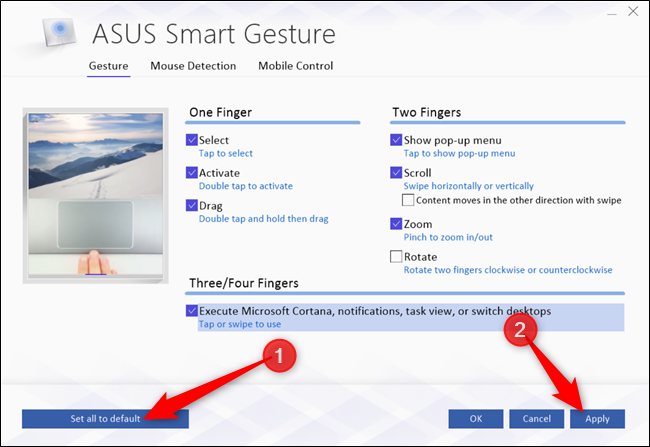Open the Mouse Detection tab
Viewport: 650px width, 447px height.
point(193,66)
